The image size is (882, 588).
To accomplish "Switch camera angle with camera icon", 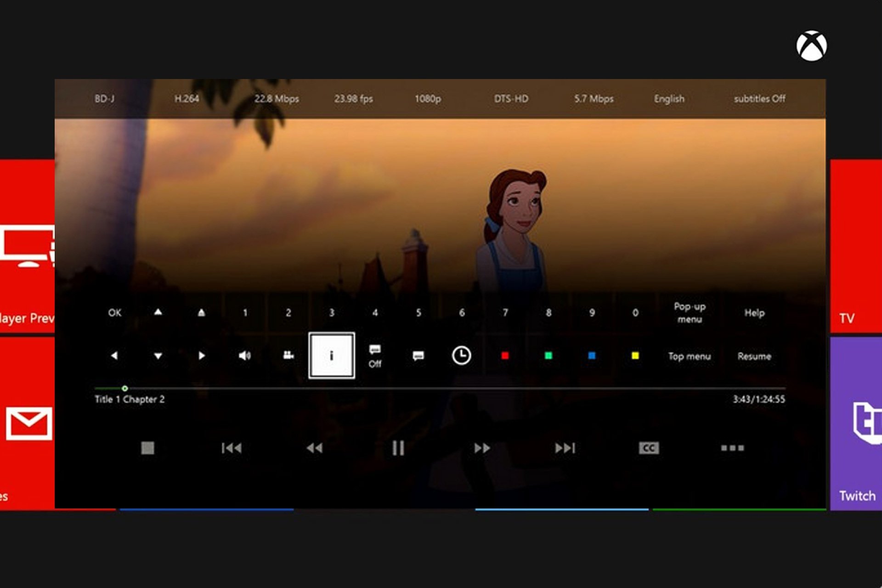I will (288, 355).
